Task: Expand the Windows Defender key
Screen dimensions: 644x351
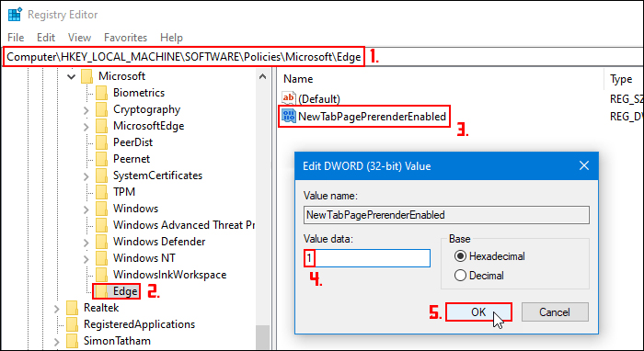Action: pyautogui.click(x=86, y=242)
